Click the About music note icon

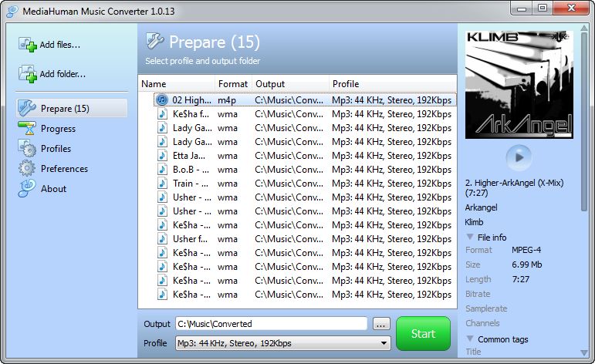point(27,188)
